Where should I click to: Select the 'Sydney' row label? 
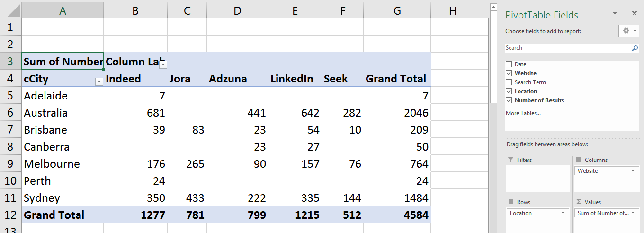63,197
